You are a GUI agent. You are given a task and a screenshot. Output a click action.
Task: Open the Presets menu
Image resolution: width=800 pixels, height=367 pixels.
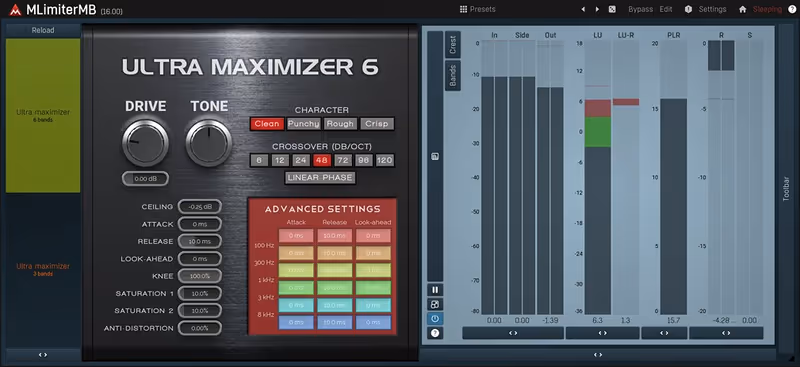pos(478,9)
